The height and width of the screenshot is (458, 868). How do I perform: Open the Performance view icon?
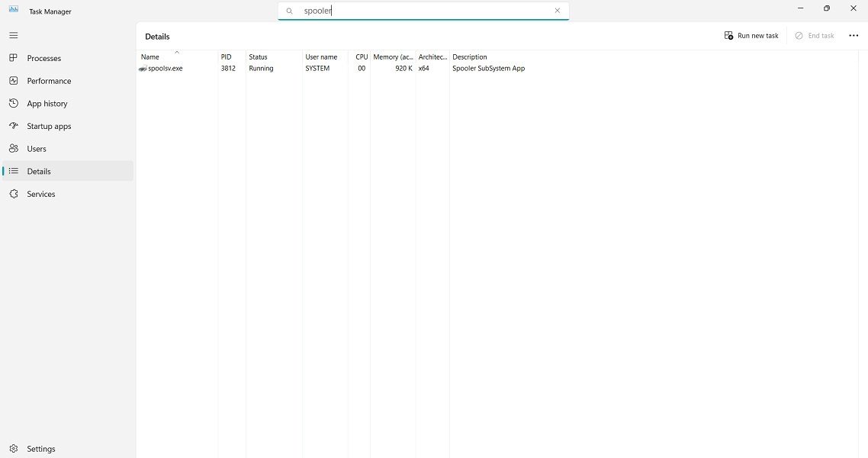click(13, 81)
